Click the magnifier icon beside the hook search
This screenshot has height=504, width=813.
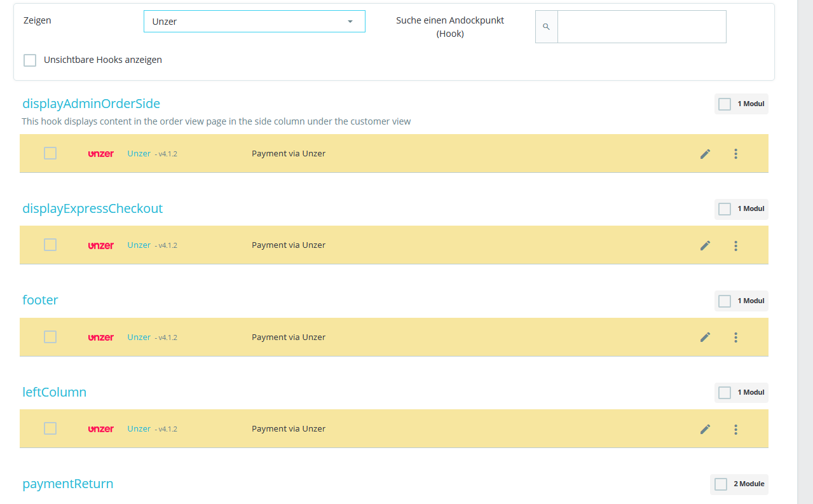click(546, 27)
